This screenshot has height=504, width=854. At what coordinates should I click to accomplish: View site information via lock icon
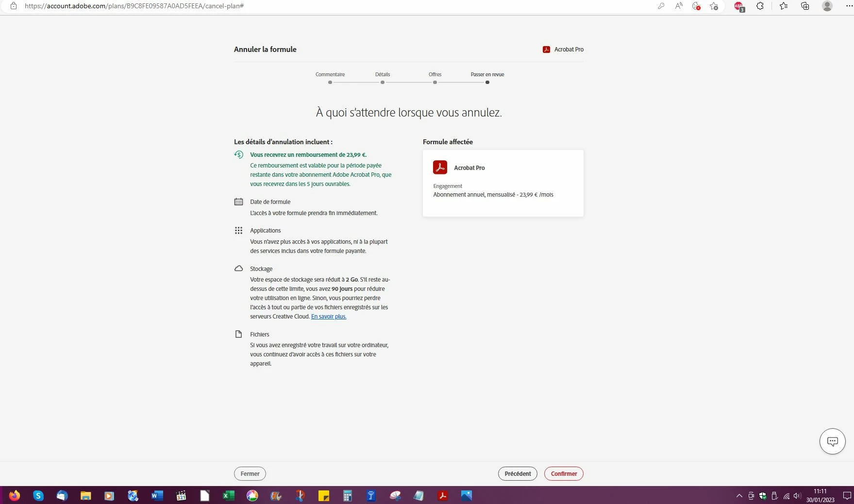point(14,6)
